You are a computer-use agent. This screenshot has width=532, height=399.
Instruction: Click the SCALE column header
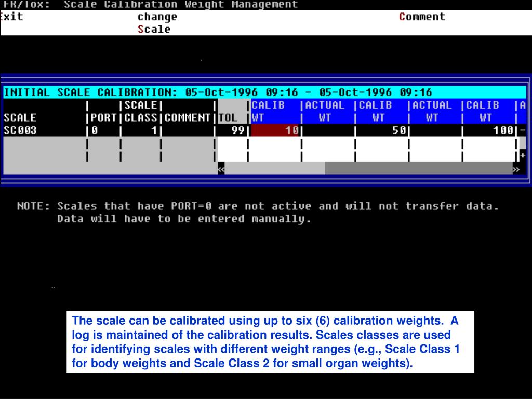(x=20, y=118)
